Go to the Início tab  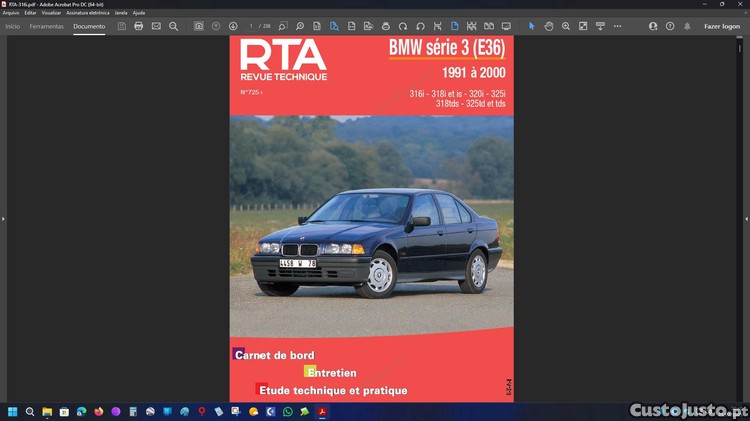click(x=13, y=26)
